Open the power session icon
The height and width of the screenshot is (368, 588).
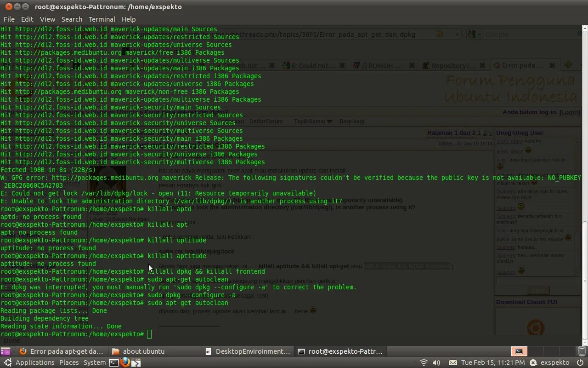coord(580,362)
